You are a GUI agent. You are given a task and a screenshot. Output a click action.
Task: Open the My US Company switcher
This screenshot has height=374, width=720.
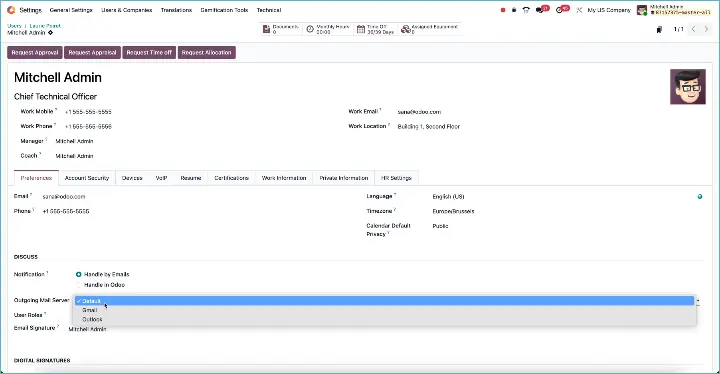coord(609,10)
